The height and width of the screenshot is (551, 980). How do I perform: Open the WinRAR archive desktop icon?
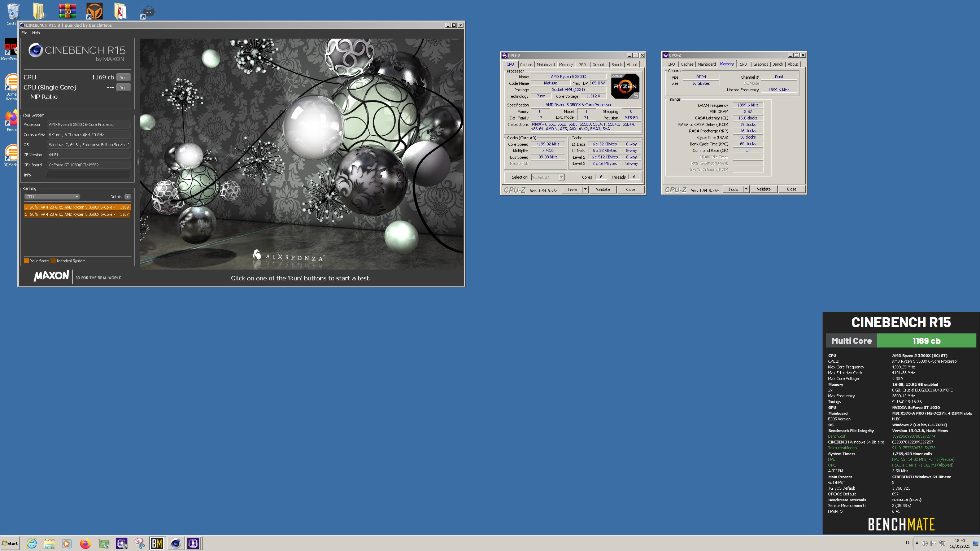pos(67,11)
